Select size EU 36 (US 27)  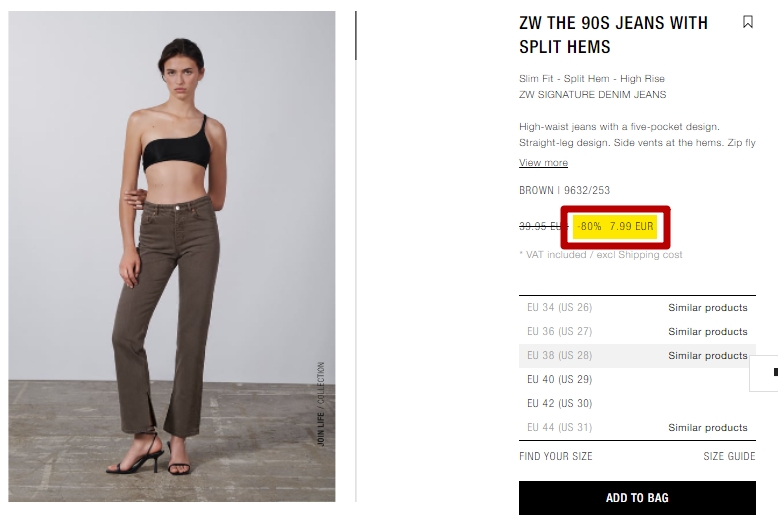560,331
